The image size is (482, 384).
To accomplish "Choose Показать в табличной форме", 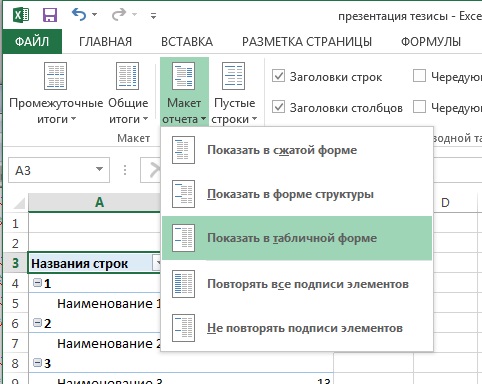I will click(297, 238).
